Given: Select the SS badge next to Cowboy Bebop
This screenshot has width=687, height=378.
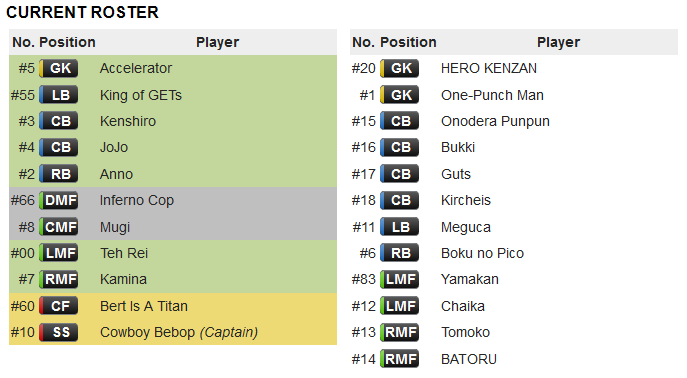Looking at the screenshot, I should coord(59,332).
